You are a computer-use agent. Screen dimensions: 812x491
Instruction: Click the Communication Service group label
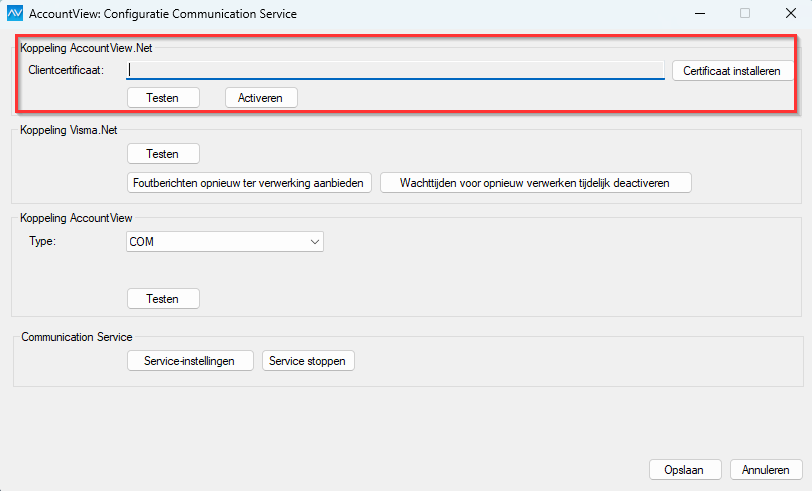tap(77, 337)
